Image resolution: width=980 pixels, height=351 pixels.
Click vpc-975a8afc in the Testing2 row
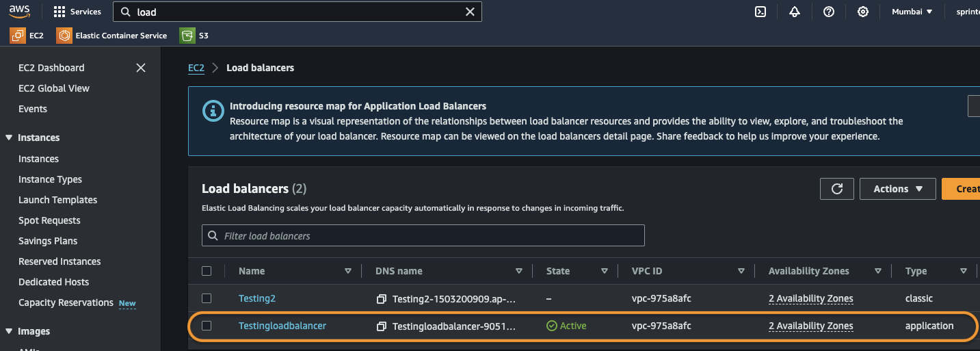[x=661, y=298]
